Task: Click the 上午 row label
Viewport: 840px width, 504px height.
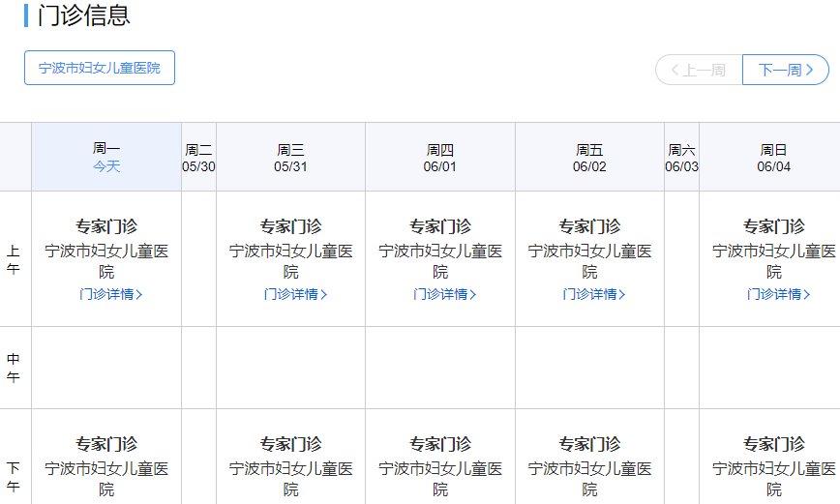Action: 14,259
